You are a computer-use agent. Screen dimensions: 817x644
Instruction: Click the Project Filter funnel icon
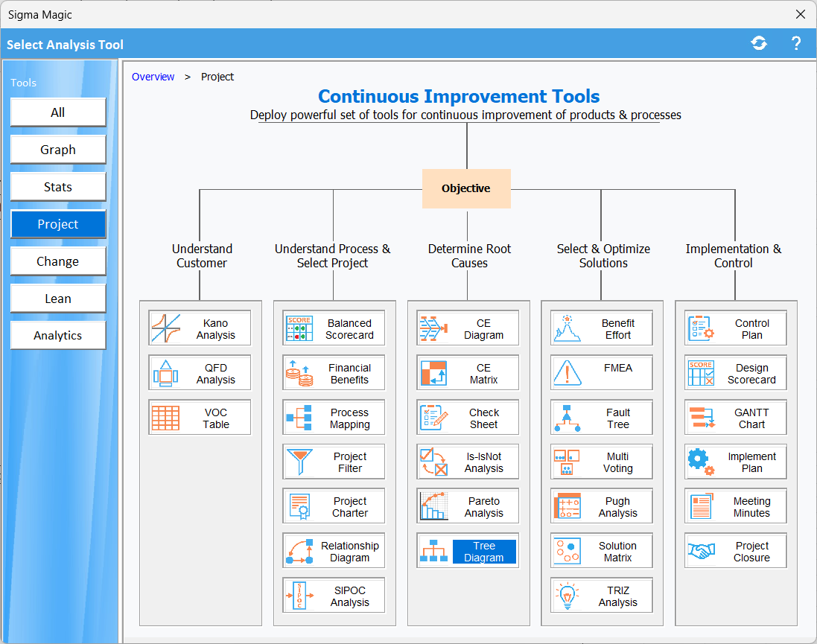pos(299,462)
